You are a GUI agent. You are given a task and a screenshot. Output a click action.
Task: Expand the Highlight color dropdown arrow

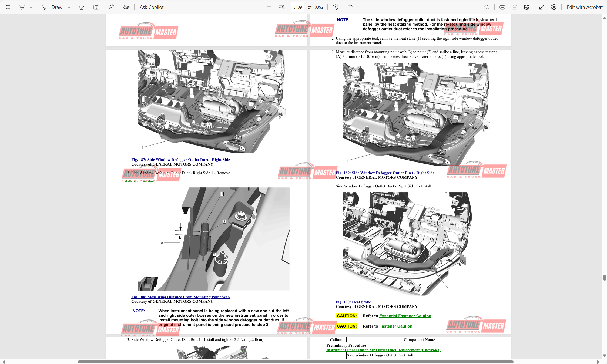coord(31,8)
